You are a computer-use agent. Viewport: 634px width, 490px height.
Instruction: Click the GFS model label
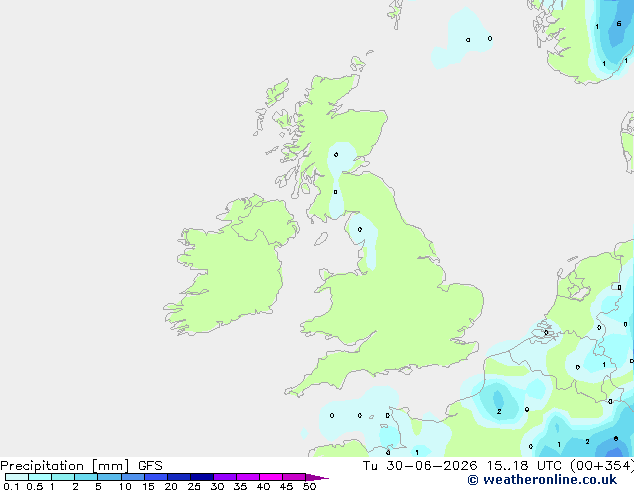(x=150, y=466)
